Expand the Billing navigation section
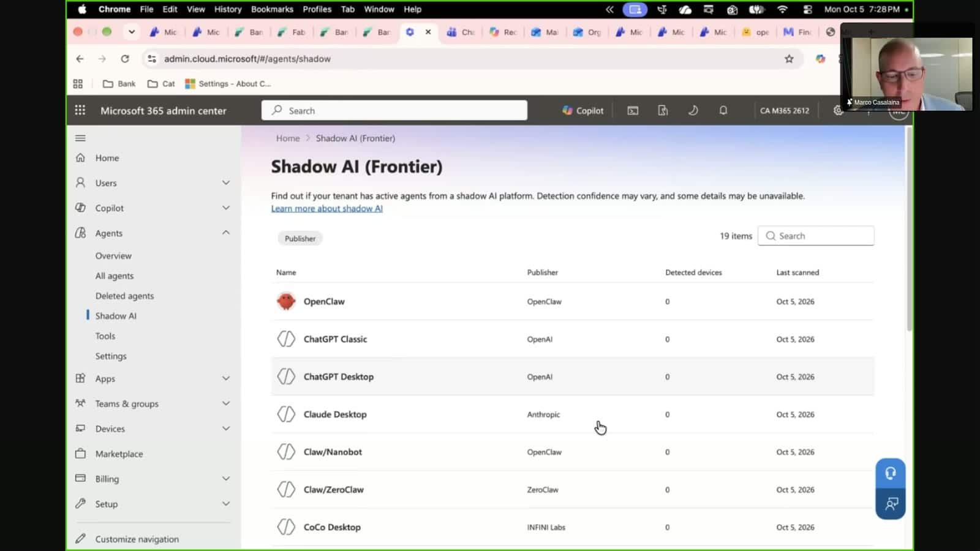This screenshot has height=551, width=980. pyautogui.click(x=226, y=478)
